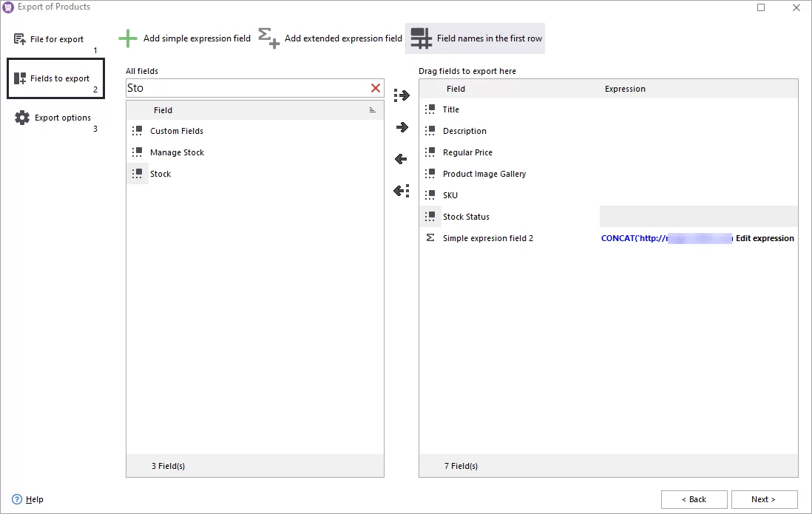Add a simple expression field
This screenshot has height=514, width=812.
[x=185, y=38]
